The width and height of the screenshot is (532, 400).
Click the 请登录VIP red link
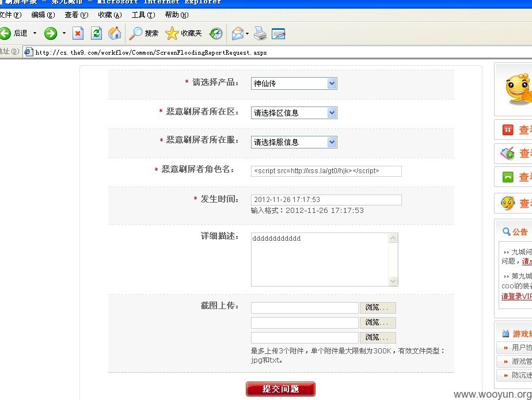click(516, 296)
